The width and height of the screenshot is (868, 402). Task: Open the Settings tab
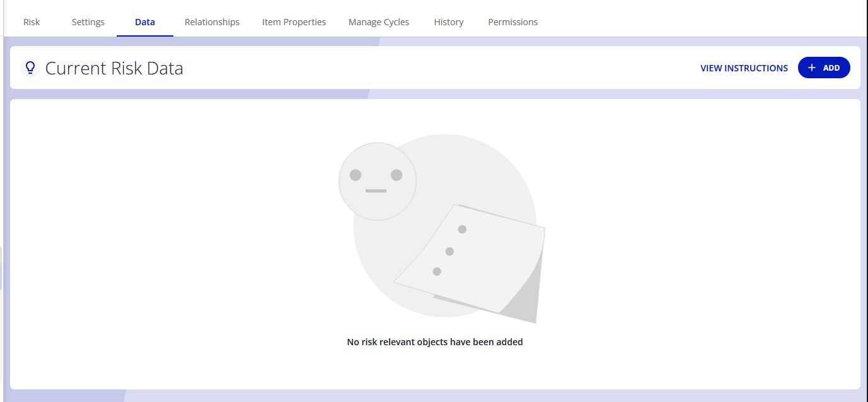[x=88, y=21]
